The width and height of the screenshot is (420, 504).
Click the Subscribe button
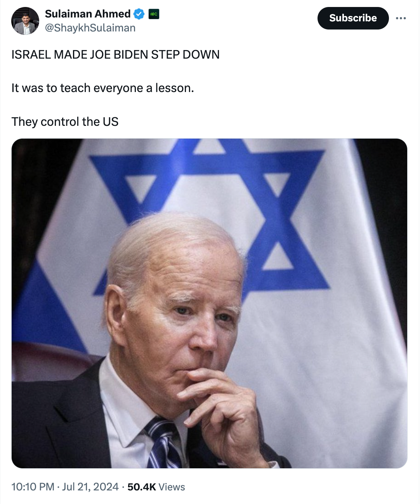click(353, 18)
